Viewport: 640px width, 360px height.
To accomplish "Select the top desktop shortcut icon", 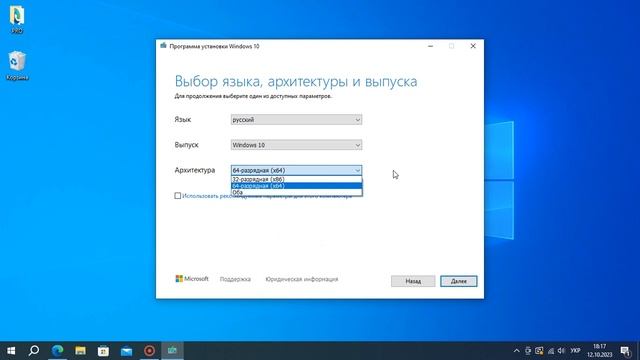I will point(17,19).
